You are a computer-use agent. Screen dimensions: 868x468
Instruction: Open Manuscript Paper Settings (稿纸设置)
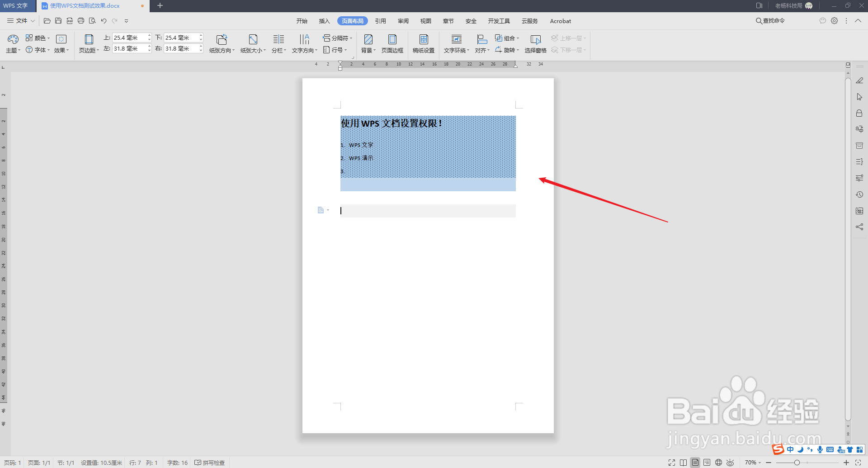424,44
